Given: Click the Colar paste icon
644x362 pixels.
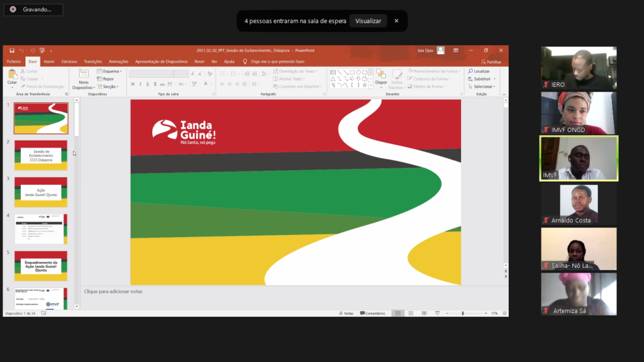Looking at the screenshot, I should click(x=12, y=76).
